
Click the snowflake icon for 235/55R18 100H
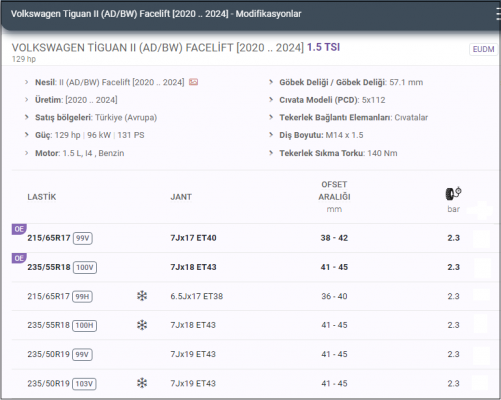coord(142,325)
